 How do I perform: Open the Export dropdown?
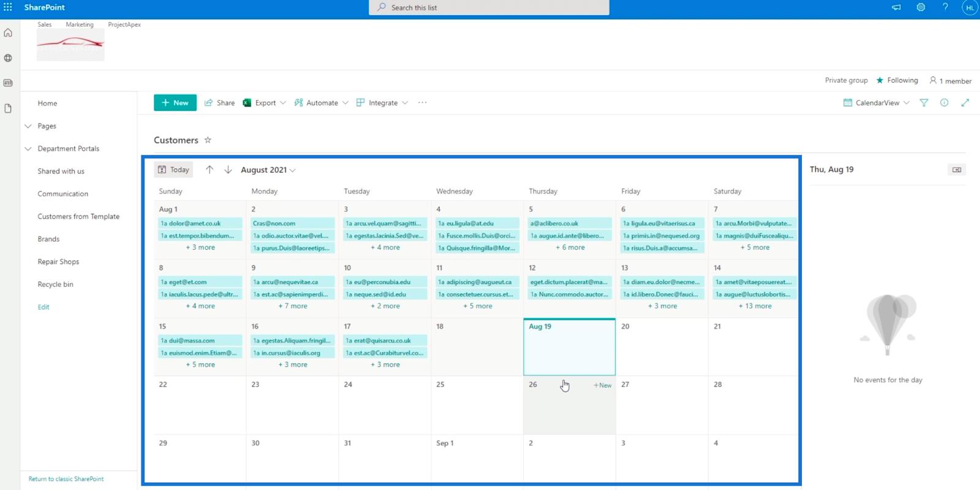265,103
